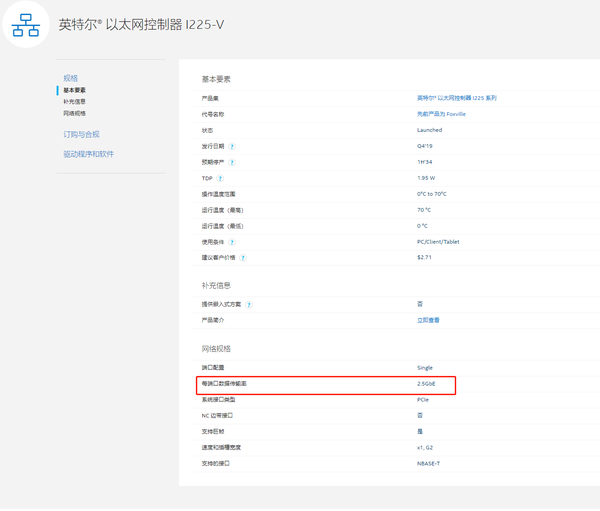Click the 产品集 row label
Image resolution: width=600 pixels, height=511 pixels.
[x=210, y=99]
